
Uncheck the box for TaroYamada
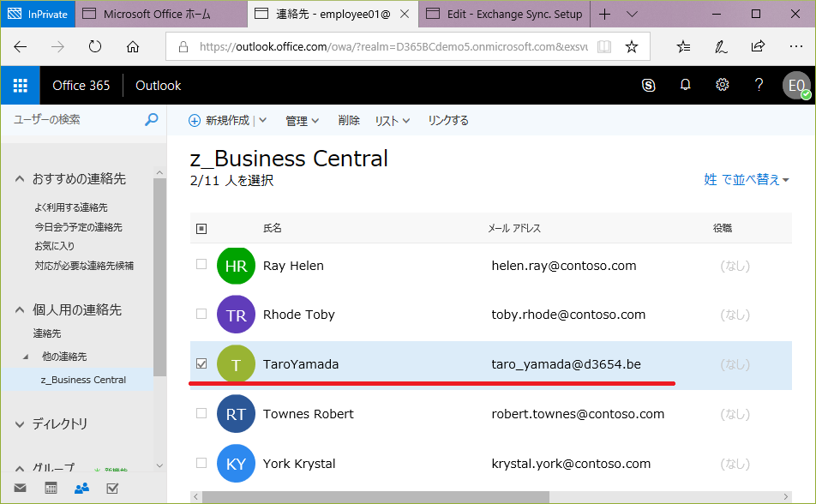(x=201, y=363)
